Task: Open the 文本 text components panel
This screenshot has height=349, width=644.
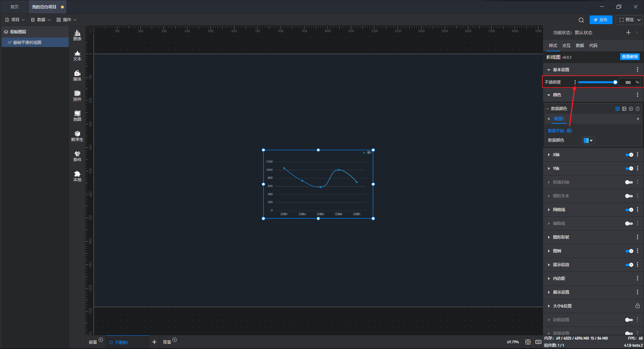Action: (77, 55)
